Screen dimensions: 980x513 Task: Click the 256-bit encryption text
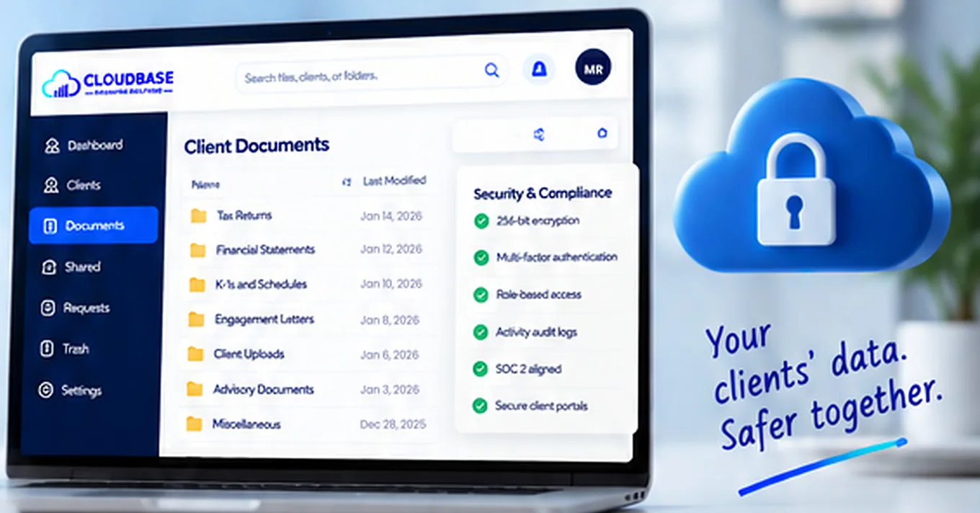point(538,221)
